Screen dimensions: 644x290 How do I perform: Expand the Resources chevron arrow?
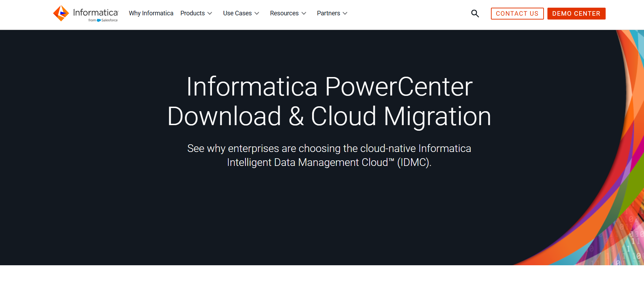pos(304,14)
